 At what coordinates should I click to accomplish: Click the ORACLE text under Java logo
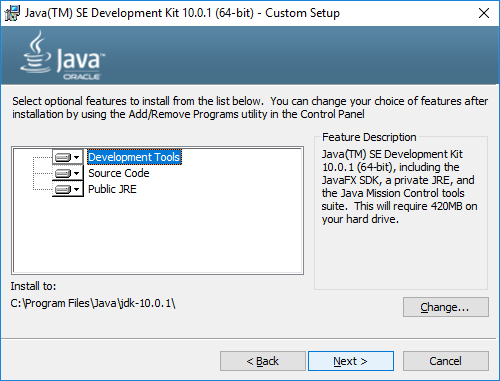(82, 77)
